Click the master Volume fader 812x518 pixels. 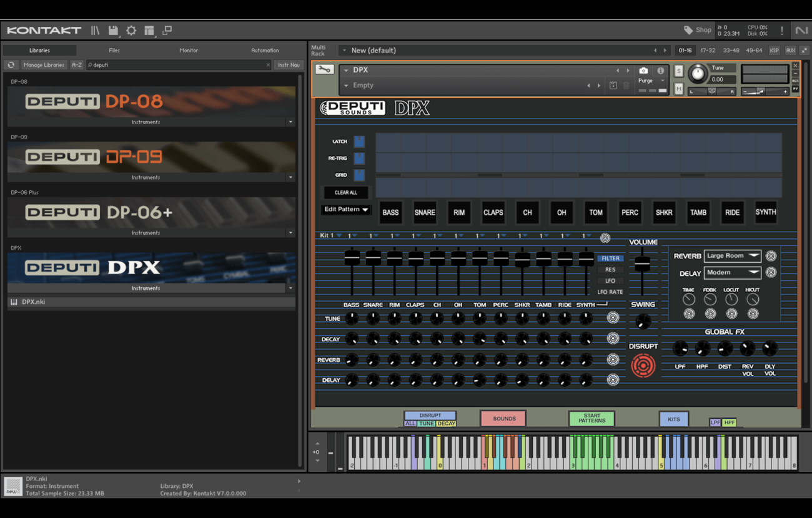pyautogui.click(x=642, y=264)
